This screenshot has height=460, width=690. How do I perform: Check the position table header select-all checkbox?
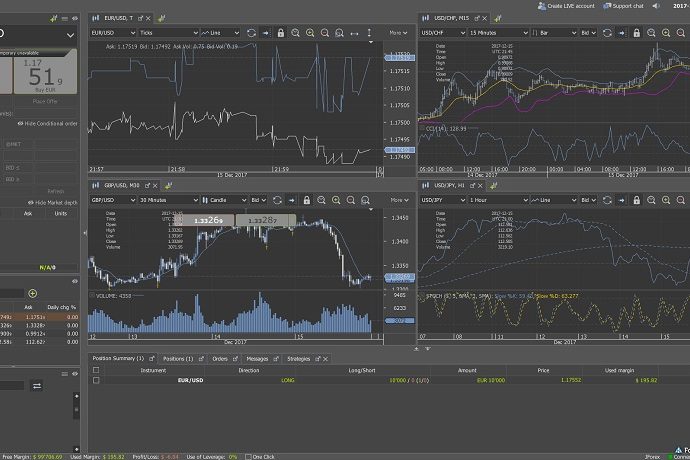click(x=96, y=370)
